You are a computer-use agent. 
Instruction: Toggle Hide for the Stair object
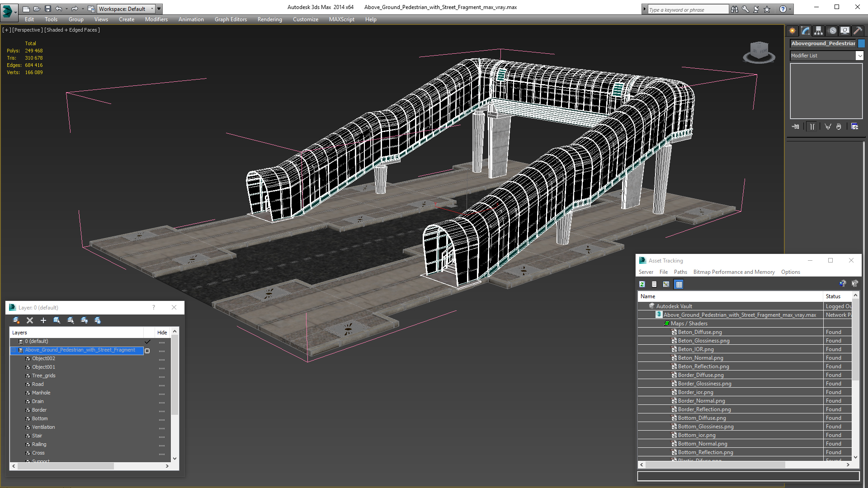162,436
